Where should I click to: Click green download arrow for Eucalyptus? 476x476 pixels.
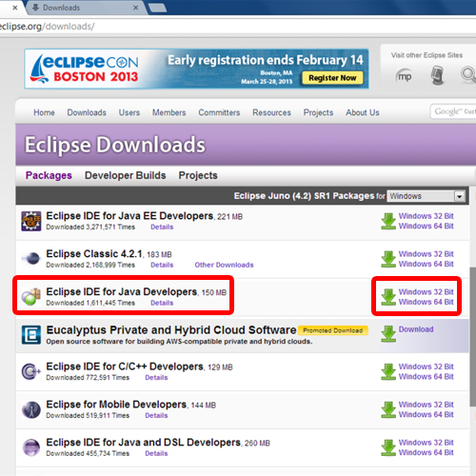(388, 334)
